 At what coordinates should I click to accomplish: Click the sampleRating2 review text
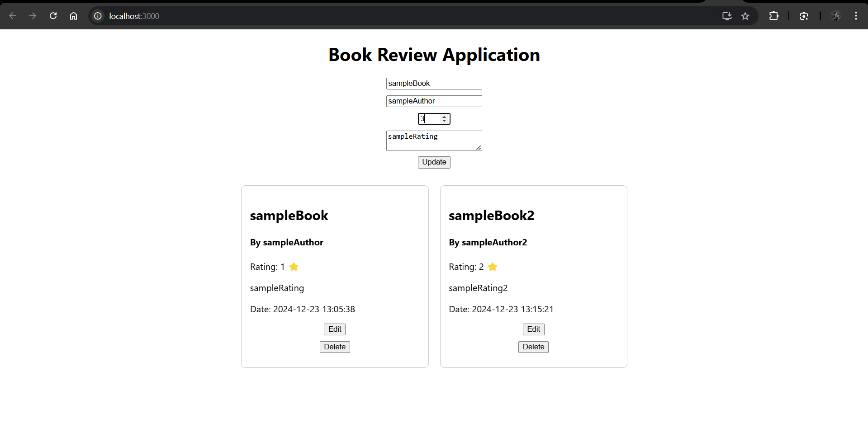coord(478,288)
